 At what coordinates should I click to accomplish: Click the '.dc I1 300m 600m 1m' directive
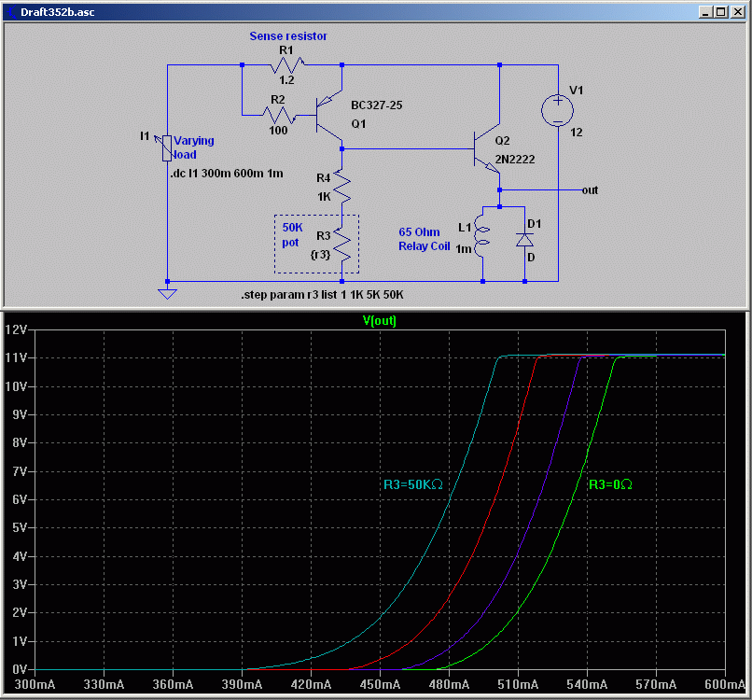point(227,174)
